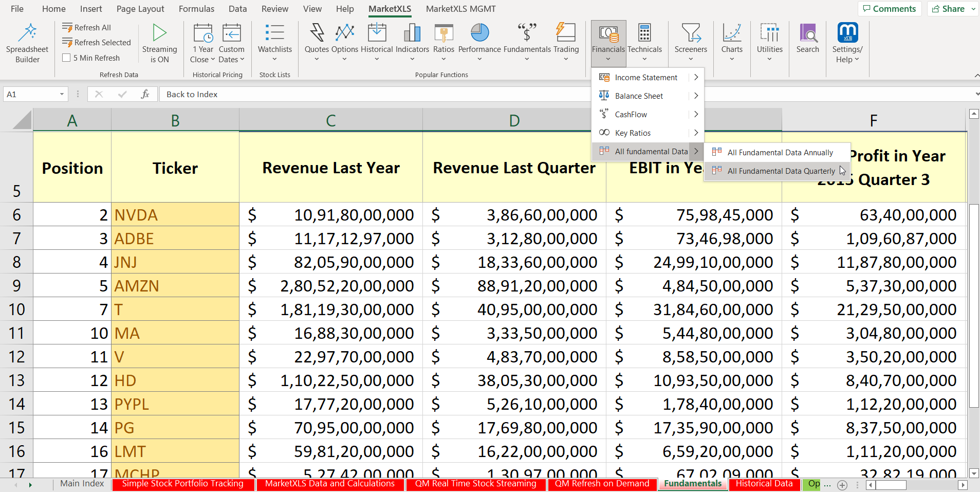The image size is (980, 492).
Task: Open the Utilities tool
Action: tap(769, 41)
